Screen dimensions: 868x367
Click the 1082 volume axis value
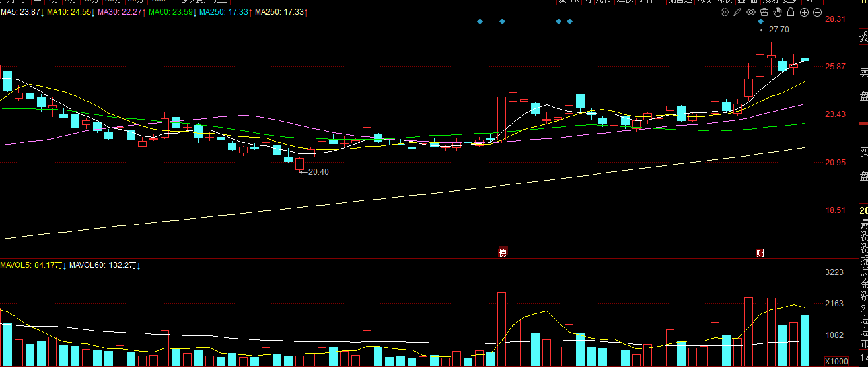pos(835,335)
